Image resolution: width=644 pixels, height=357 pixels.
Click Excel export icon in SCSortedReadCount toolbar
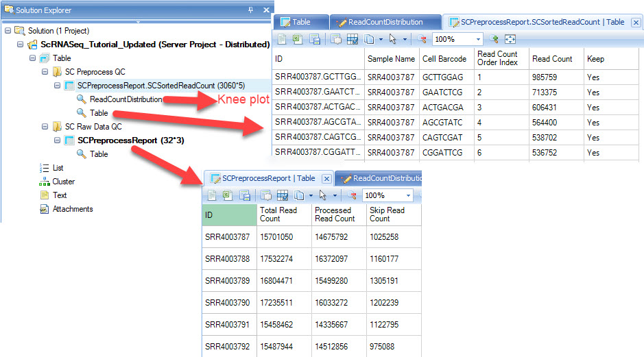[x=298, y=39]
